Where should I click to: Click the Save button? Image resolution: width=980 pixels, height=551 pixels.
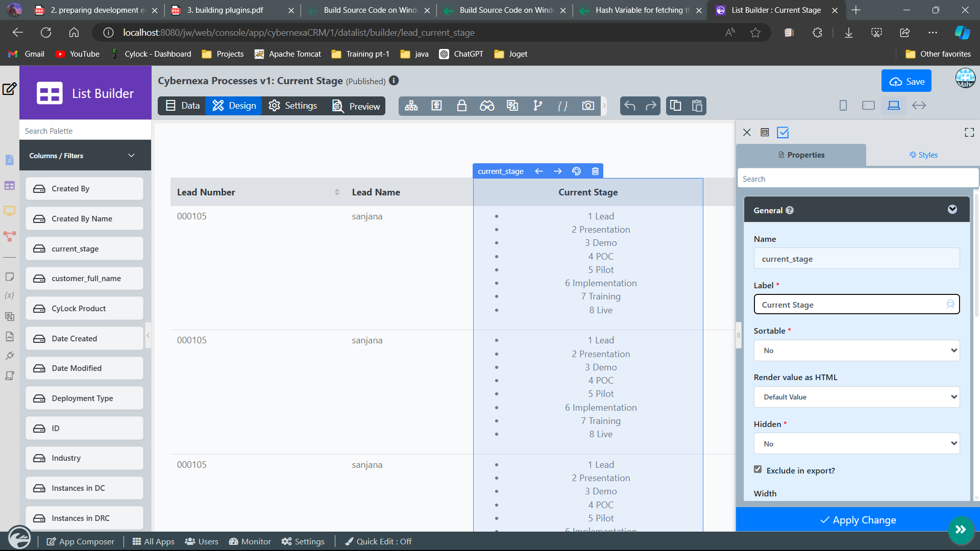[x=906, y=81]
